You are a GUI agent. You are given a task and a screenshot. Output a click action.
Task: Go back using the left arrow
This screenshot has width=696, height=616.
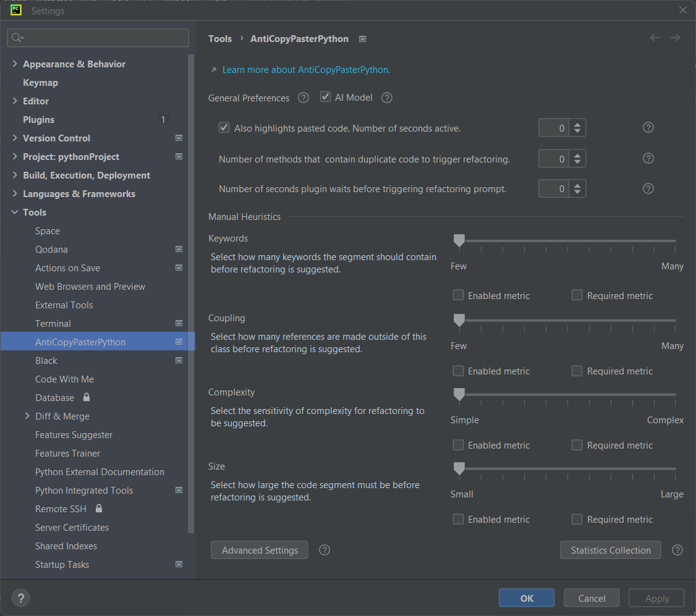(x=655, y=38)
